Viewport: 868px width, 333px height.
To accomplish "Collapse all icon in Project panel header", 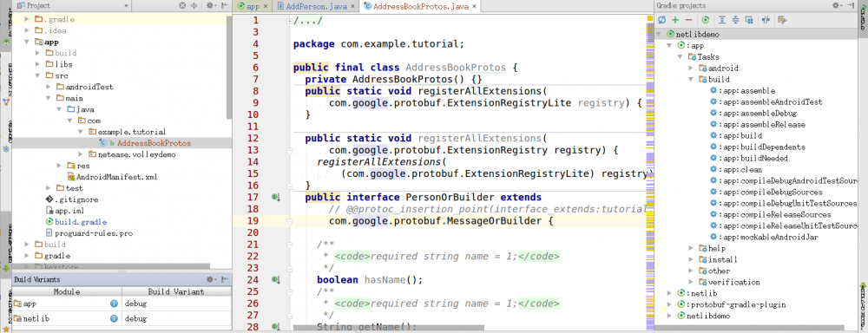I will 194,5.
